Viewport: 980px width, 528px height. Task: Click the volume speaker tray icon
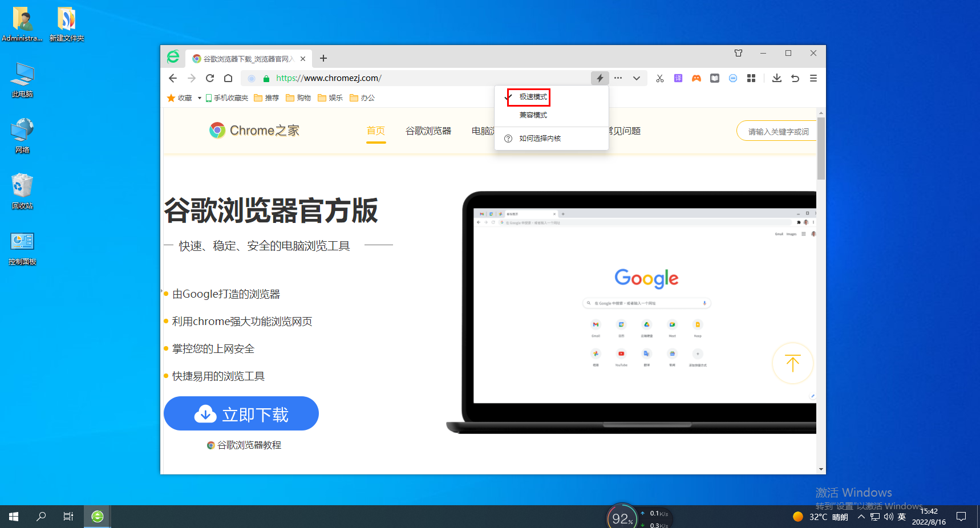tap(888, 517)
